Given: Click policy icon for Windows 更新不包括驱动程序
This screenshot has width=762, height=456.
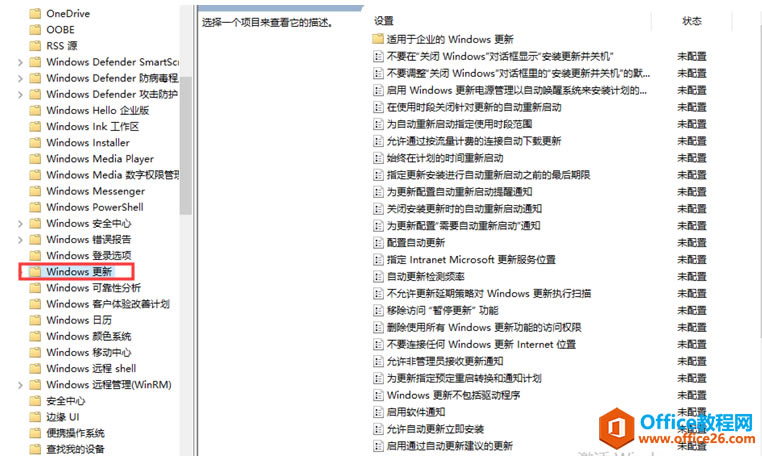Looking at the screenshot, I should point(378,395).
